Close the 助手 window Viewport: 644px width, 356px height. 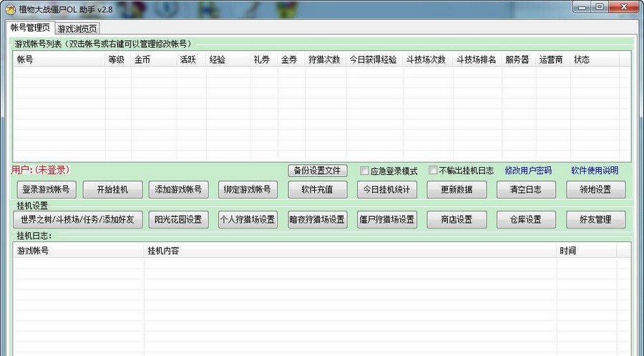pyautogui.click(x=624, y=7)
